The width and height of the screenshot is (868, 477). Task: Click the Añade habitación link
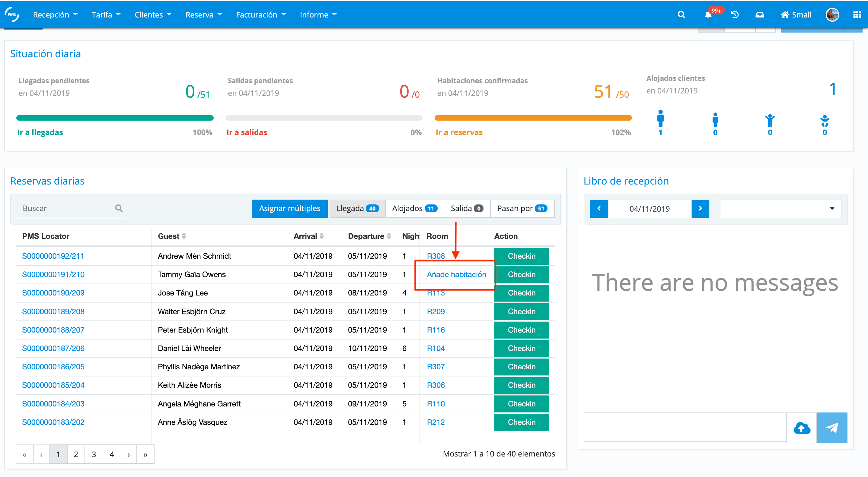pos(456,274)
